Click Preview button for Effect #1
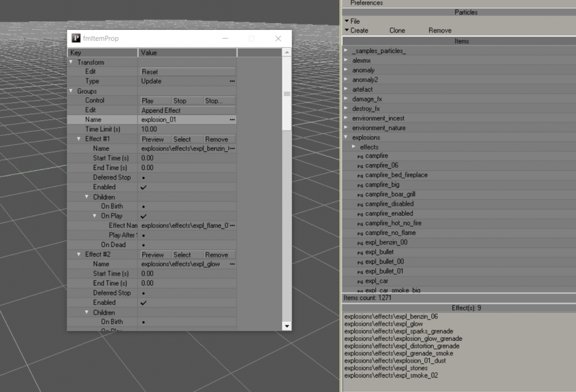This screenshot has height=392, width=576. 153,139
